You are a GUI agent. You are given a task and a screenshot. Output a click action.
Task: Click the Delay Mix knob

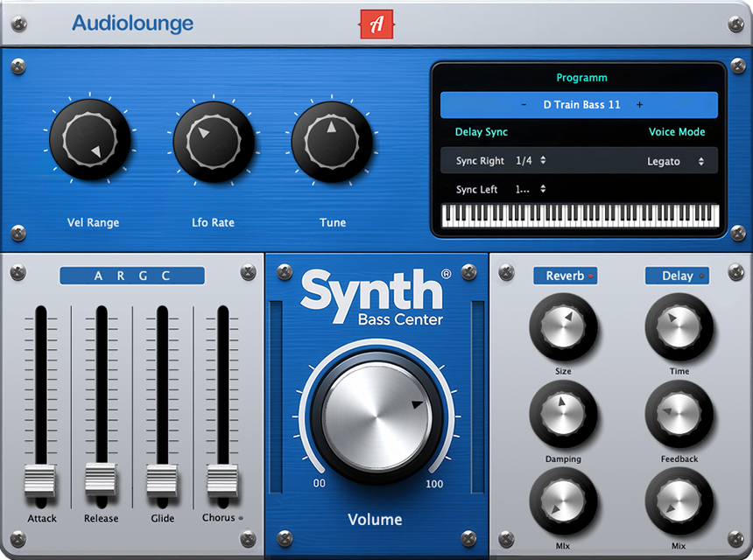pos(679,501)
